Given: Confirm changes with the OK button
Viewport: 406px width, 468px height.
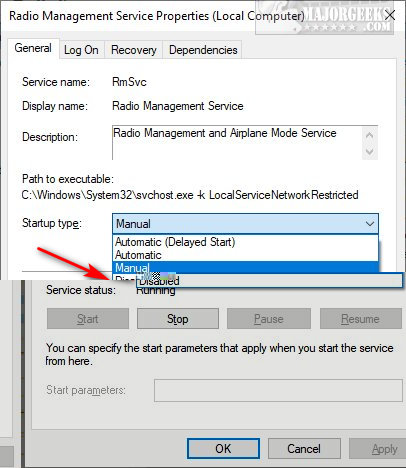Looking at the screenshot, I should tap(223, 448).
